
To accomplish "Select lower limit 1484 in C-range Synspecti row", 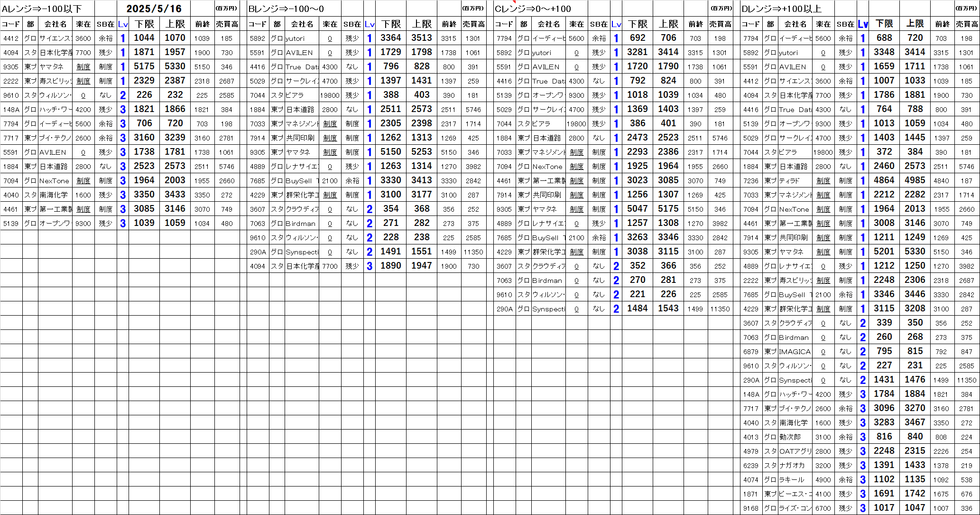I will [x=638, y=309].
